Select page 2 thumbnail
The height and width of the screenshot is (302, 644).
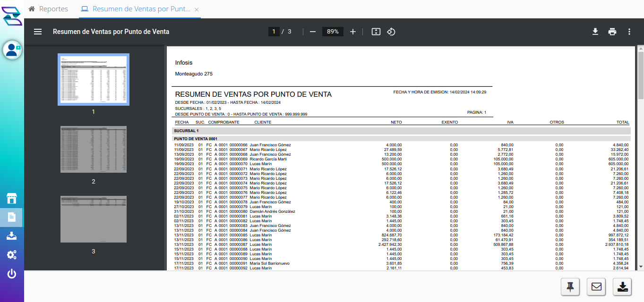pyautogui.click(x=94, y=150)
